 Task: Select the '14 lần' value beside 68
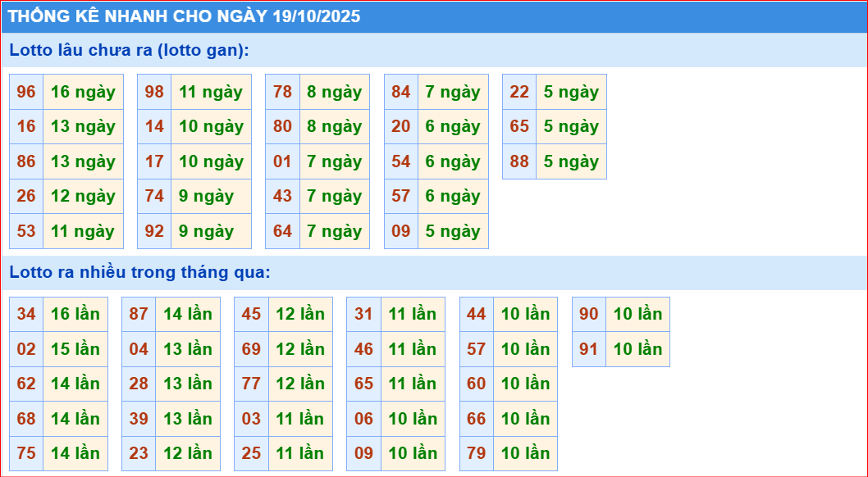point(75,419)
